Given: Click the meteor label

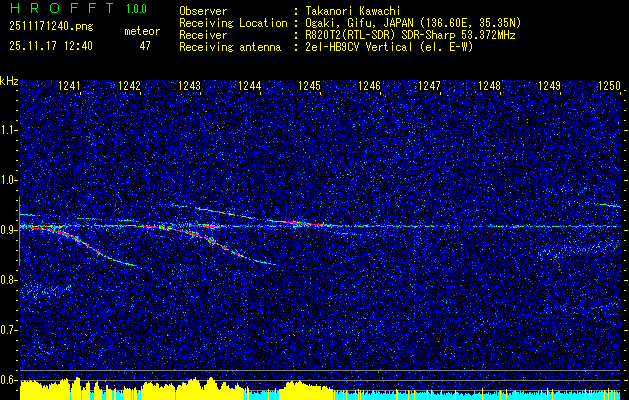Looking at the screenshot, I should click(142, 31).
